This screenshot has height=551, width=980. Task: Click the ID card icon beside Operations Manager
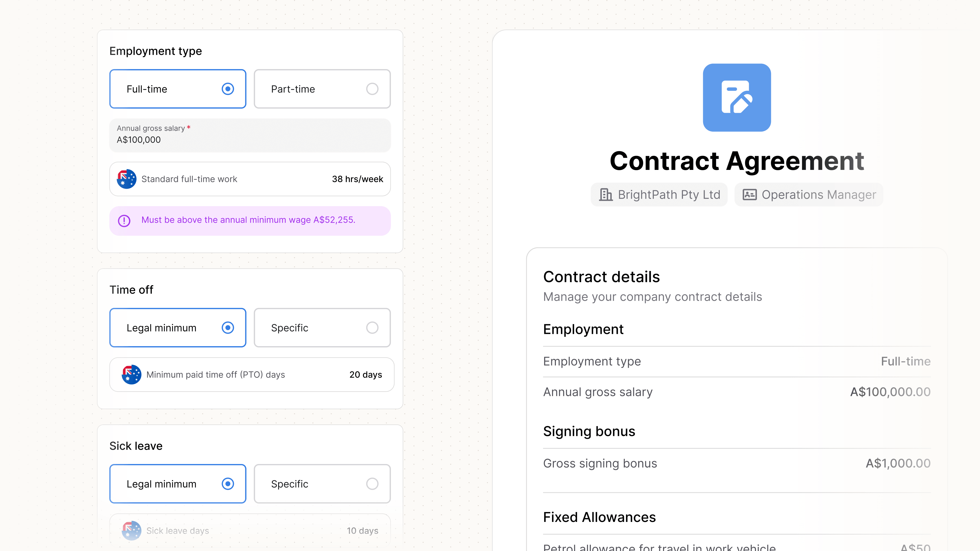click(x=750, y=195)
